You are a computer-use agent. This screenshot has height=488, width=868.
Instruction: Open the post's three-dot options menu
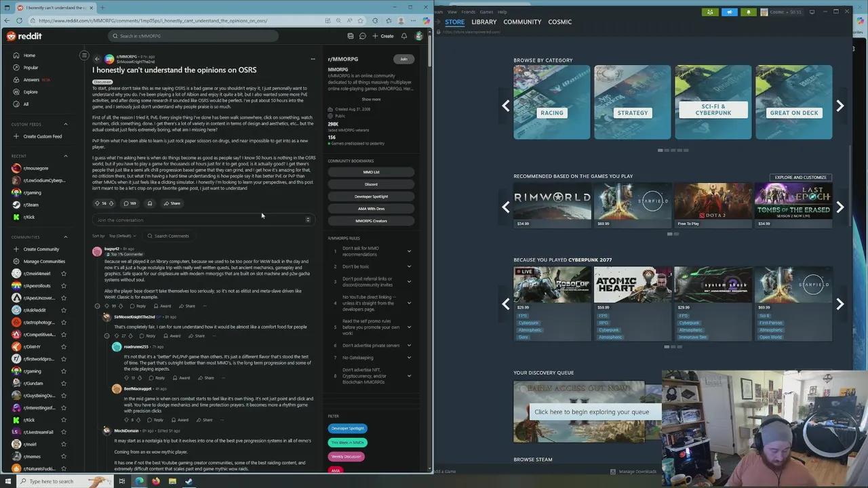coord(313,59)
